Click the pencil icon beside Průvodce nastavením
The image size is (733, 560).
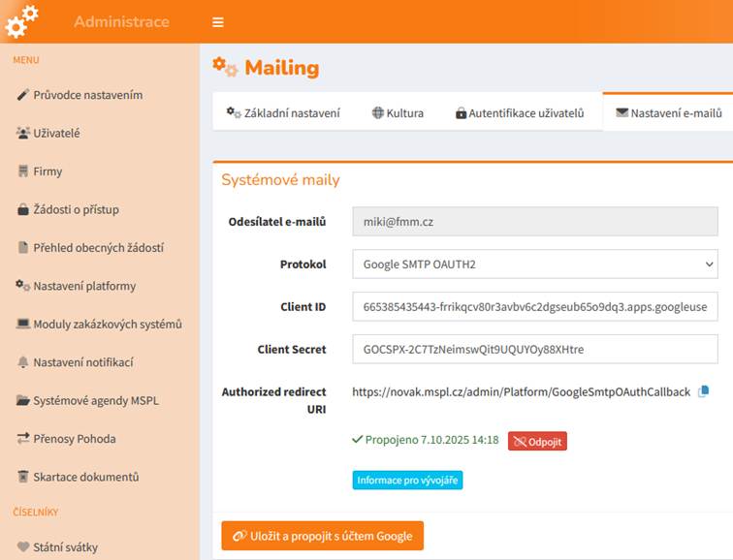click(x=22, y=95)
